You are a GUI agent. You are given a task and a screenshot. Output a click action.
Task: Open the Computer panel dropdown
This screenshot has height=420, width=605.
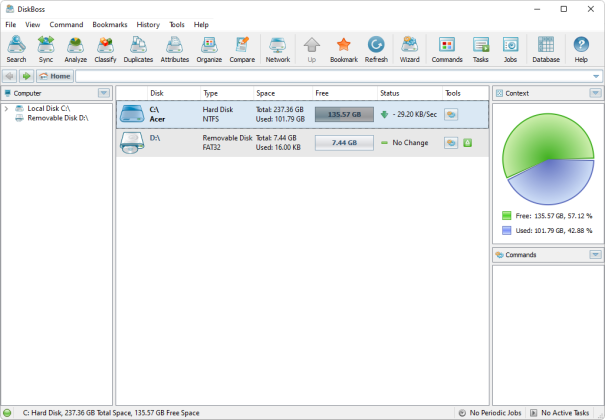(103, 93)
